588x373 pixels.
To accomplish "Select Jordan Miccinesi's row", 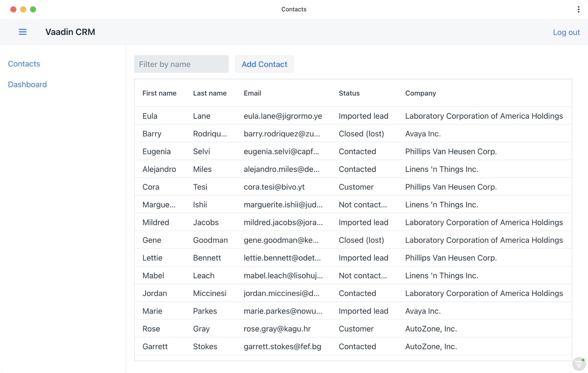I will 353,293.
